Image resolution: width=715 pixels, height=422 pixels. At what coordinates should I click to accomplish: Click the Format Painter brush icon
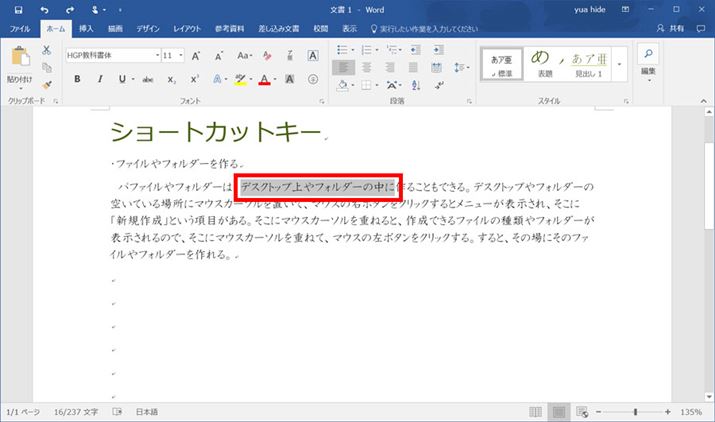pos(46,83)
